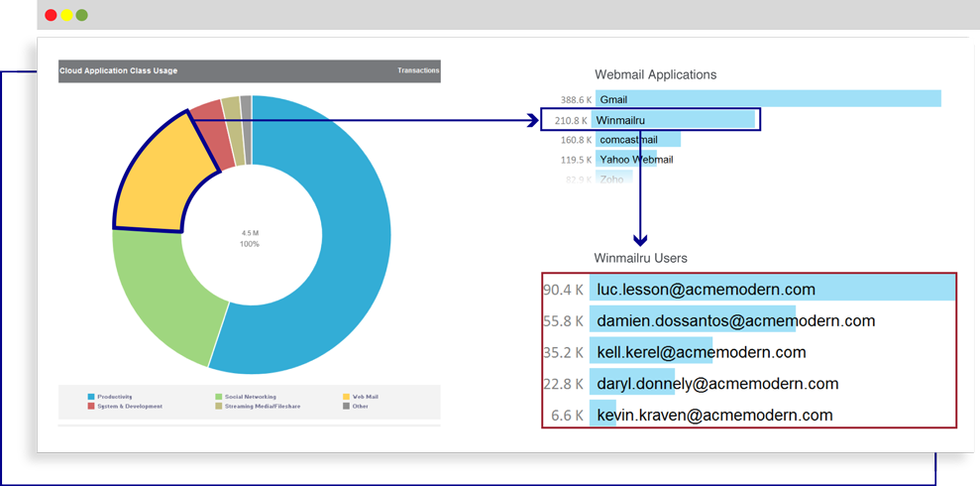The width and height of the screenshot is (980, 486).
Task: Click the 210.8 K value beside Winmailru
Action: tap(571, 119)
